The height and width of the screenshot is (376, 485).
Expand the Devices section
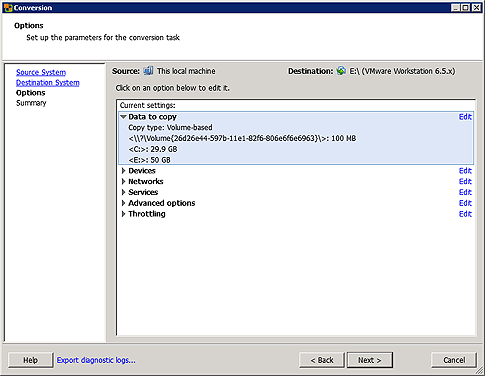click(123, 171)
